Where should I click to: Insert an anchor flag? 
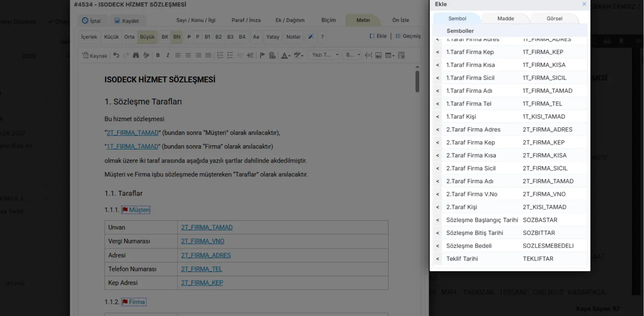pos(262,55)
